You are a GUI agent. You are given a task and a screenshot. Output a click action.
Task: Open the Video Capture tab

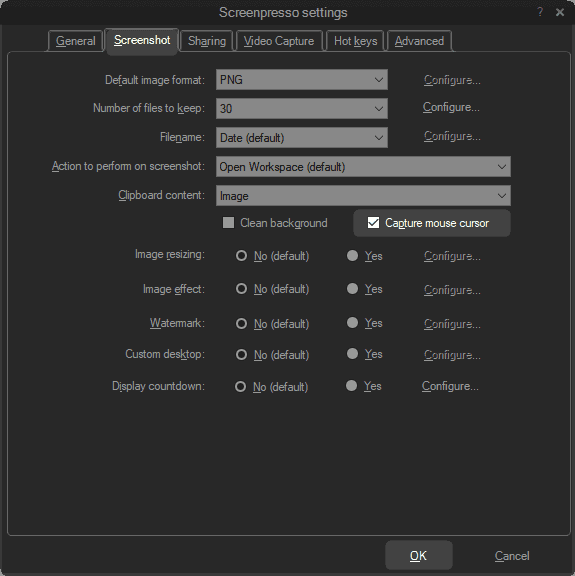(279, 41)
